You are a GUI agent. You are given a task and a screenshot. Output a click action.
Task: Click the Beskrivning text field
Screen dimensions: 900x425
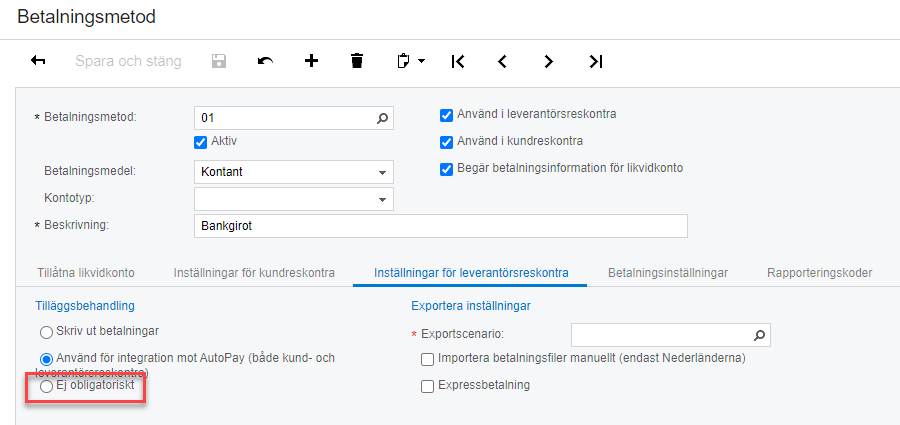point(440,226)
